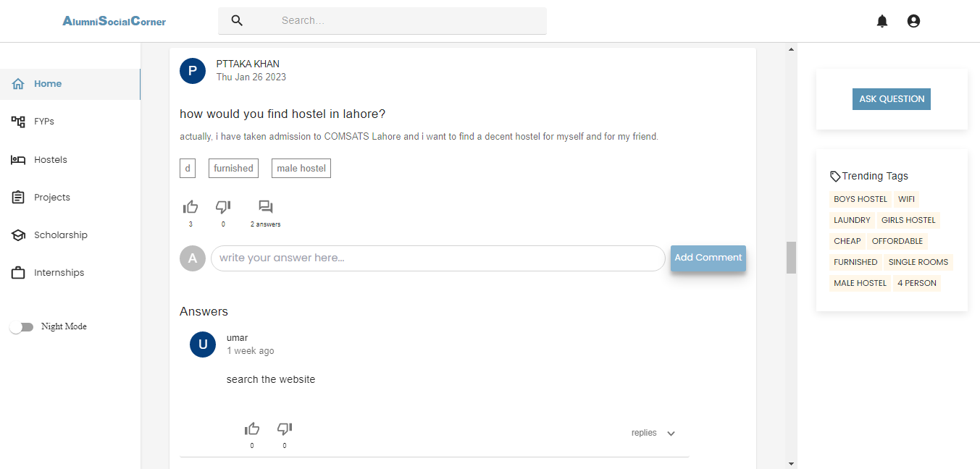
Task: Downvote umar's answer
Action: (285, 428)
